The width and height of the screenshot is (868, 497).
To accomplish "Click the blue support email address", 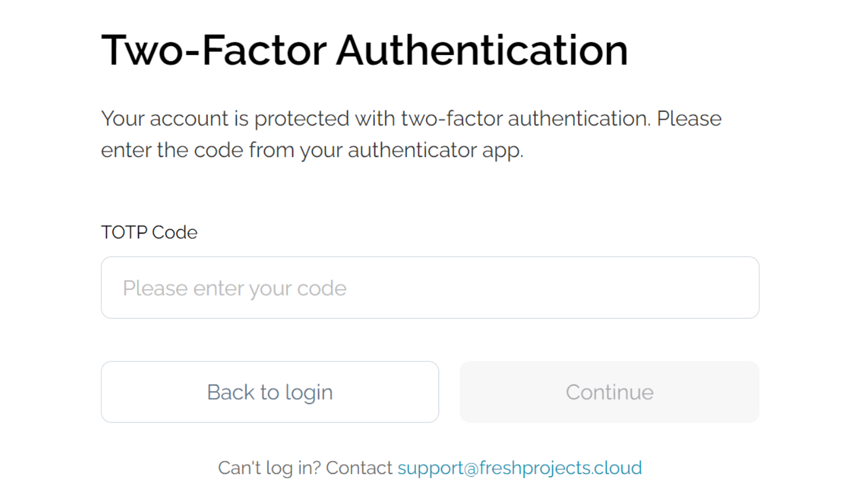I will coord(519,468).
